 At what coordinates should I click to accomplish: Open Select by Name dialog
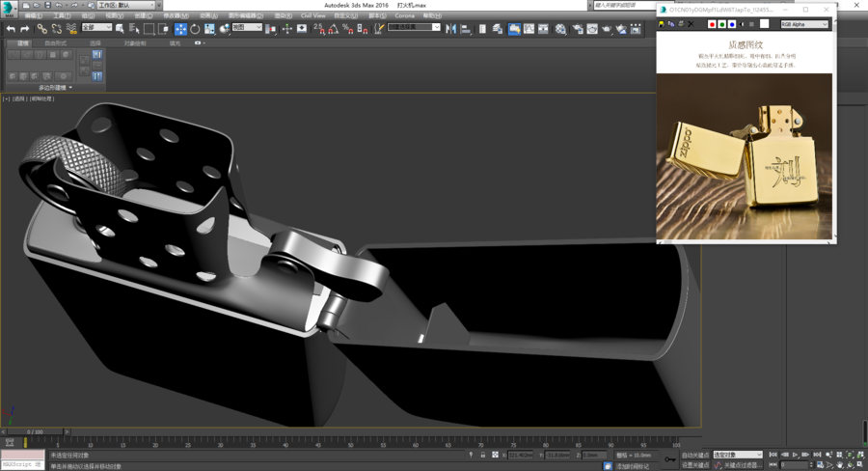pyautogui.click(x=134, y=29)
